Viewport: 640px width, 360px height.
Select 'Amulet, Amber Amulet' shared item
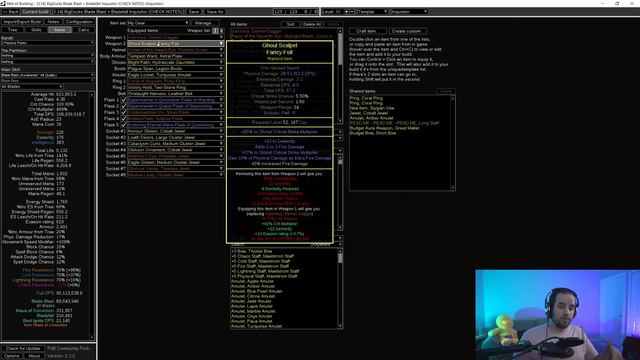[371, 118]
